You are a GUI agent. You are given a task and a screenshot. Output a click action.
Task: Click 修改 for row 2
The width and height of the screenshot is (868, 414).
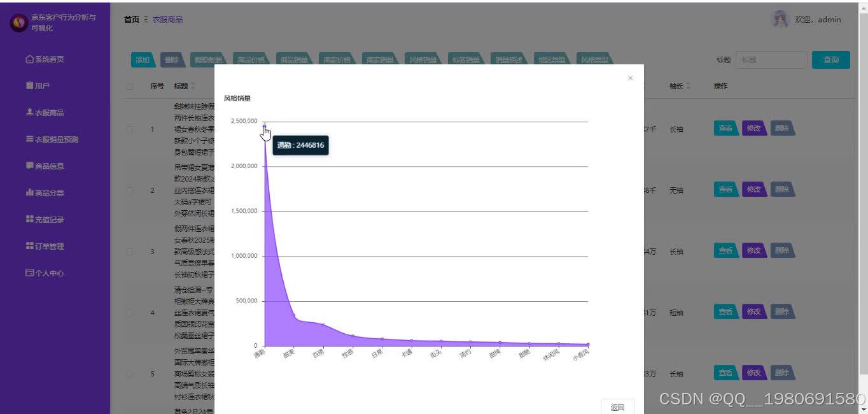click(x=755, y=189)
